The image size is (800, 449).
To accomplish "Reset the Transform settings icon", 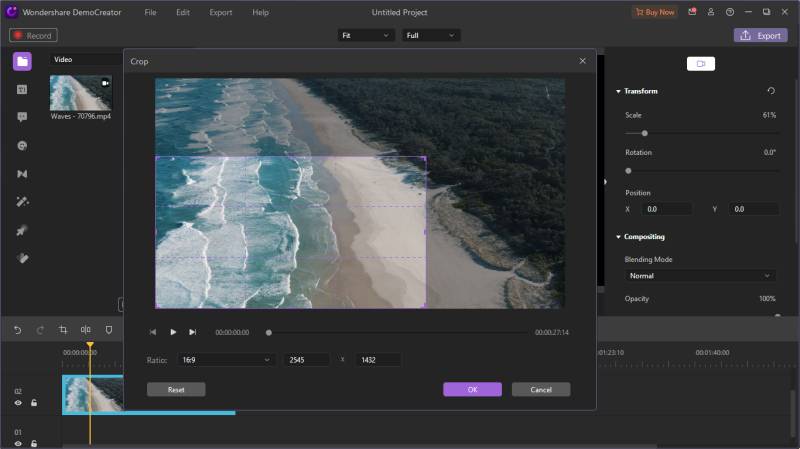I will pos(771,91).
